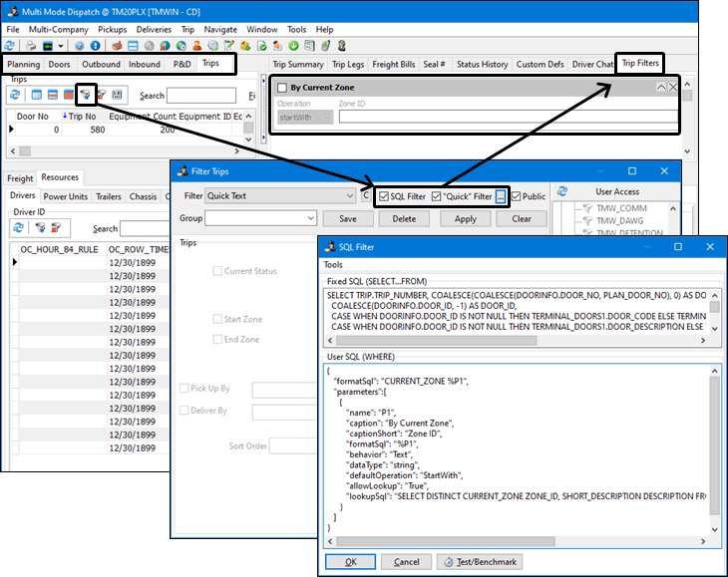Click Save button in Filter Trips

click(x=348, y=218)
